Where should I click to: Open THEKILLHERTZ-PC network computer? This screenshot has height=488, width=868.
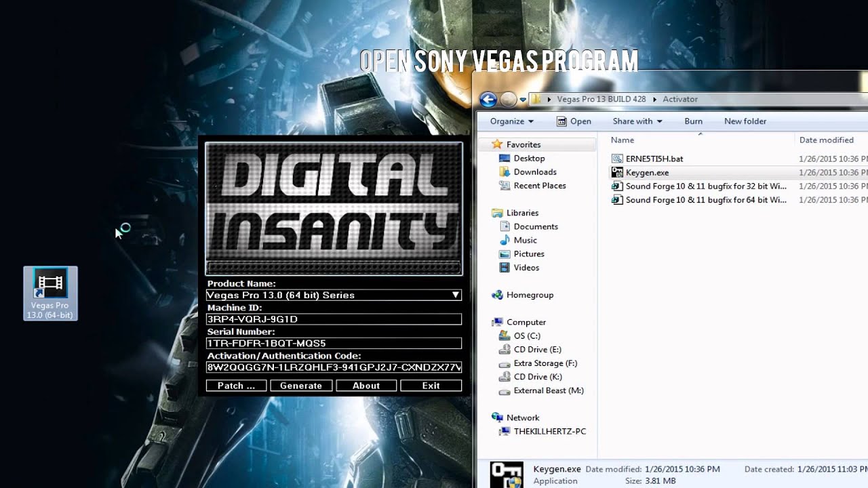pos(550,432)
